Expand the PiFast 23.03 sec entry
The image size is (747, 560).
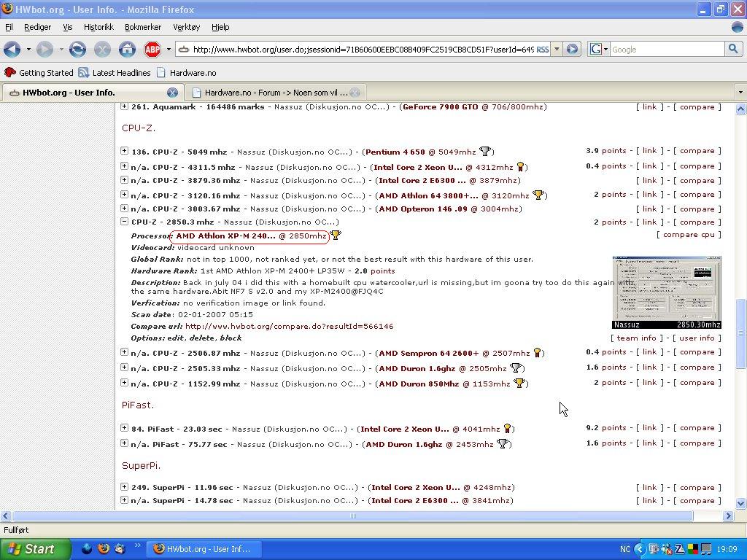tap(124, 428)
